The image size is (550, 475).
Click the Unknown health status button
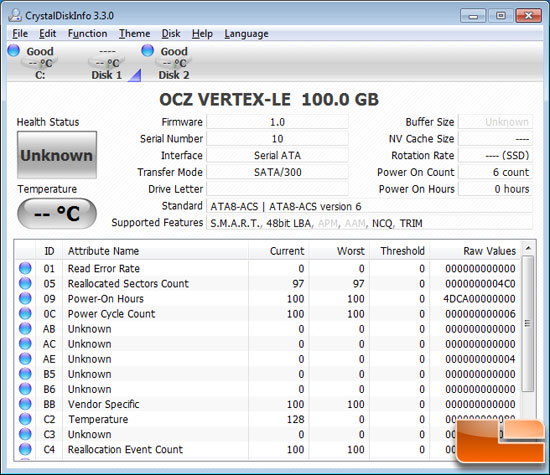coord(57,155)
